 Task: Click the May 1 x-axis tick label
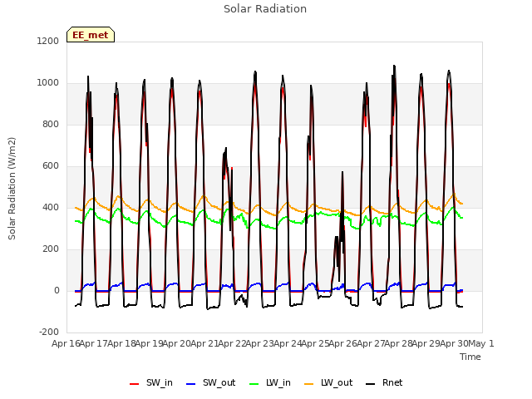pyautogui.click(x=481, y=343)
